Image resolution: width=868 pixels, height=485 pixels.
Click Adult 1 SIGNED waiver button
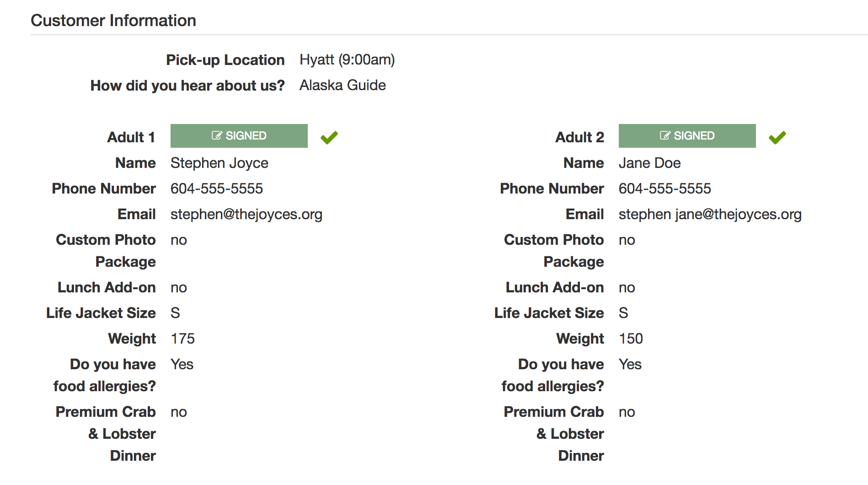(239, 136)
